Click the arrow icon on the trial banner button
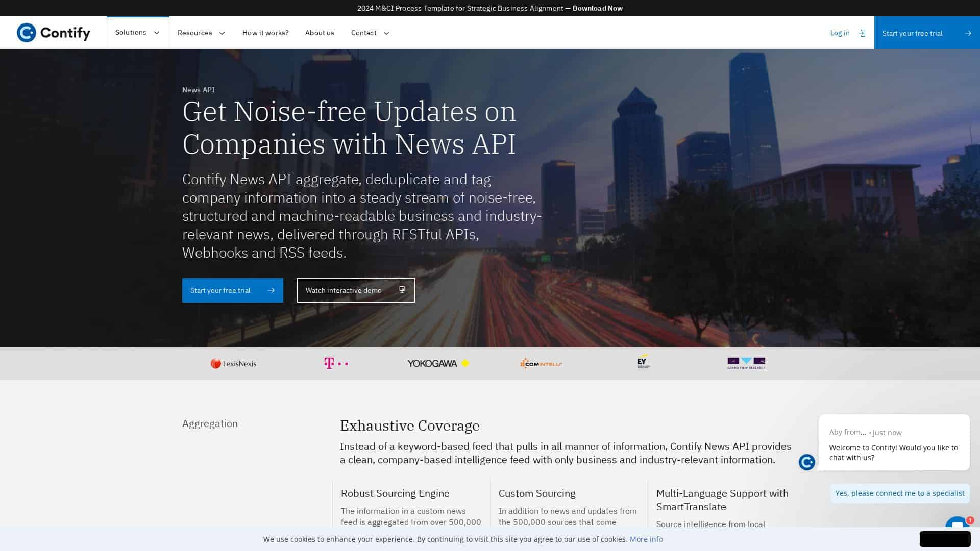Image resolution: width=980 pixels, height=551 pixels. coord(967,33)
